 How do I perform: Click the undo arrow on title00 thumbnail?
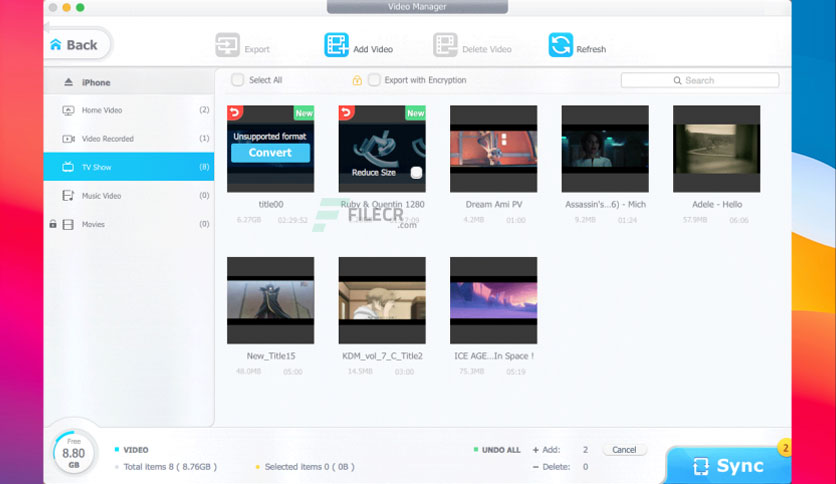point(235,112)
